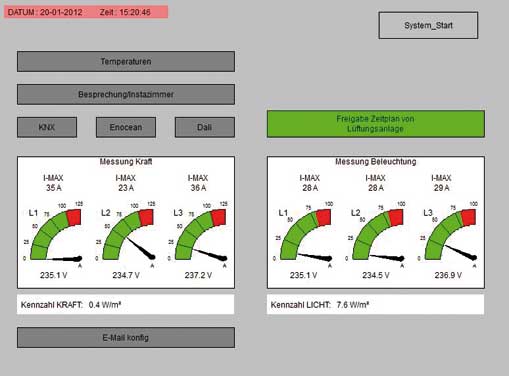Click the Kraft L2 current gauge
Image resolution: width=509 pixels, height=376 pixels.
[126, 234]
